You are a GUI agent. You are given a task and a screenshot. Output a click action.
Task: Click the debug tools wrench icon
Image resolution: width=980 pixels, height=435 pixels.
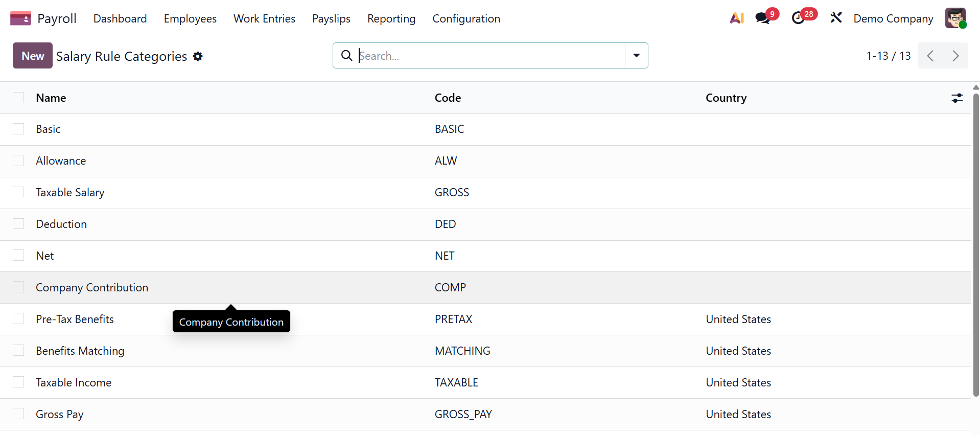pyautogui.click(x=836, y=18)
